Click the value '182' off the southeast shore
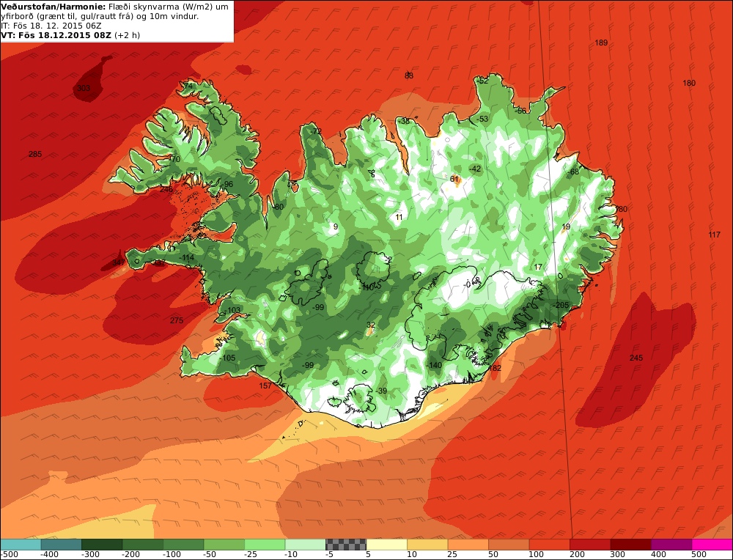 tap(495, 369)
